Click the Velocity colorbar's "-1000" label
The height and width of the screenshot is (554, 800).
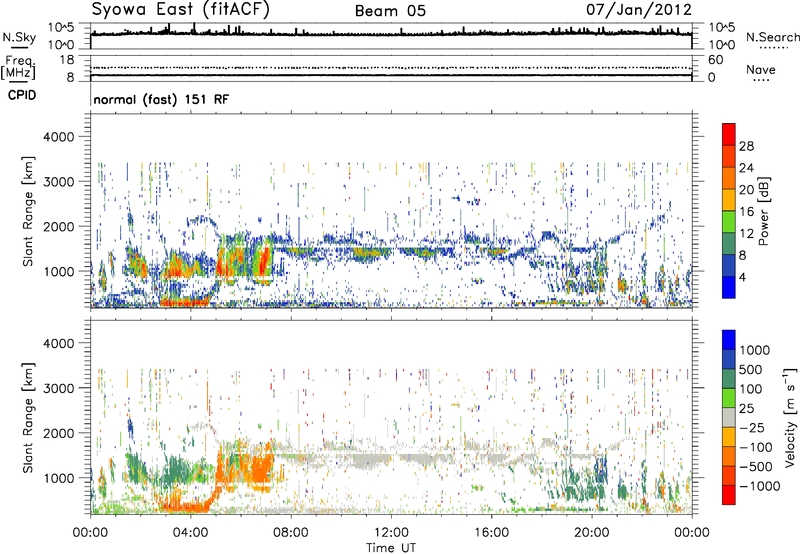point(759,486)
